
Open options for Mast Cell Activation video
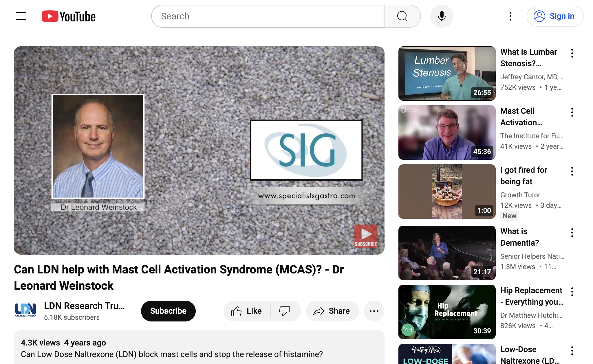[572, 112]
